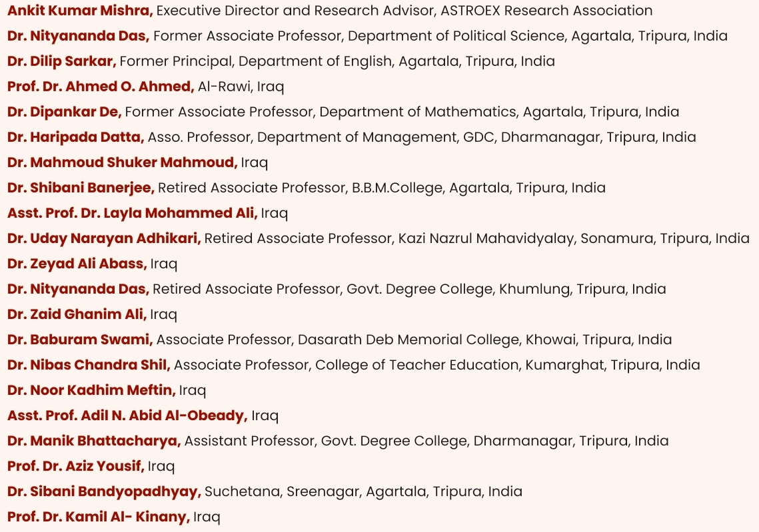Click Asst. Prof. Dr. Layla Mohammed Ali

click(132, 213)
